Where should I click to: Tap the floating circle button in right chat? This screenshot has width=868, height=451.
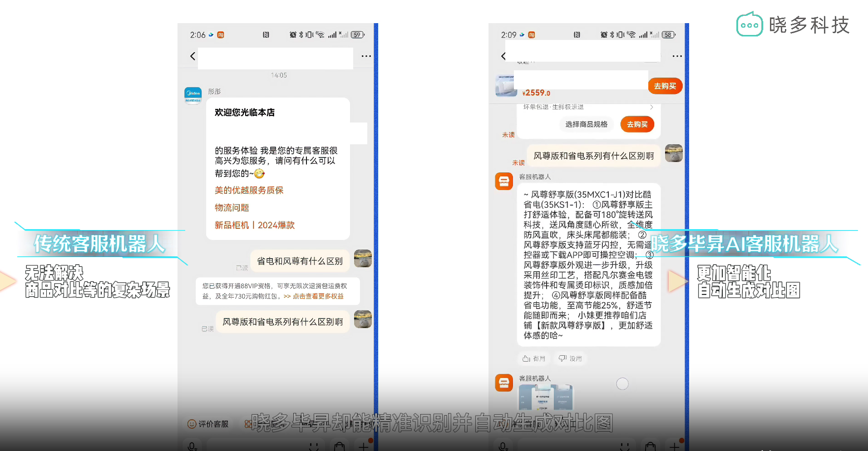pyautogui.click(x=622, y=384)
